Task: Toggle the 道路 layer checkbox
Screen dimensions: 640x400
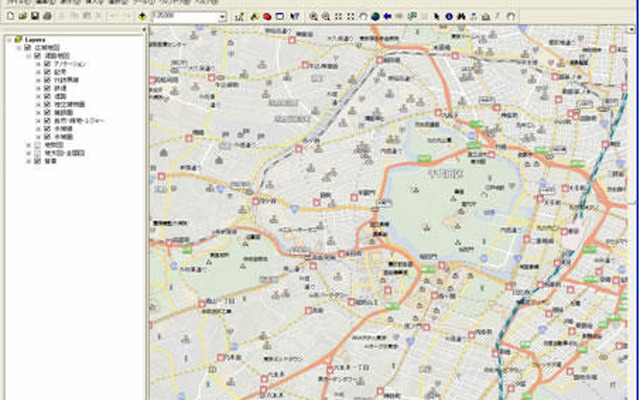Action: pyautogui.click(x=47, y=96)
